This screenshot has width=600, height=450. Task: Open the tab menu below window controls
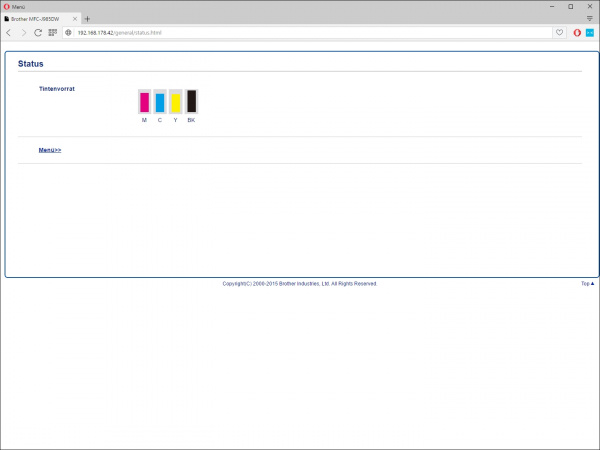[x=589, y=19]
